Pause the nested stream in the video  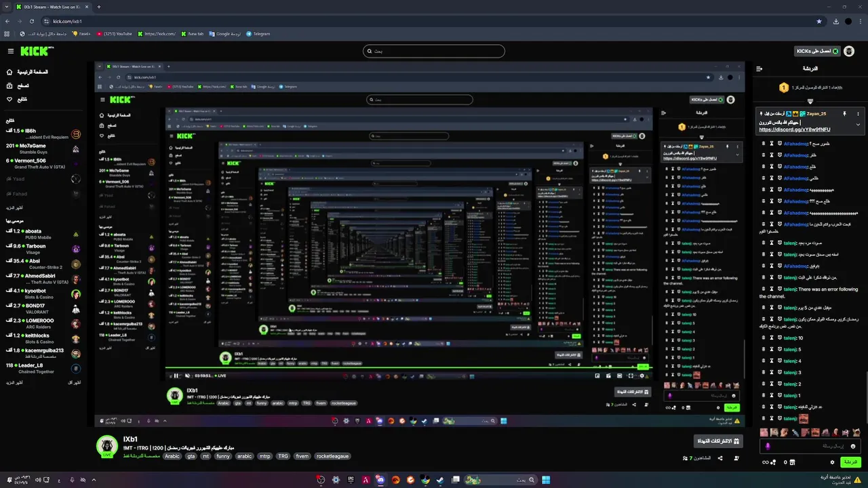176,375
